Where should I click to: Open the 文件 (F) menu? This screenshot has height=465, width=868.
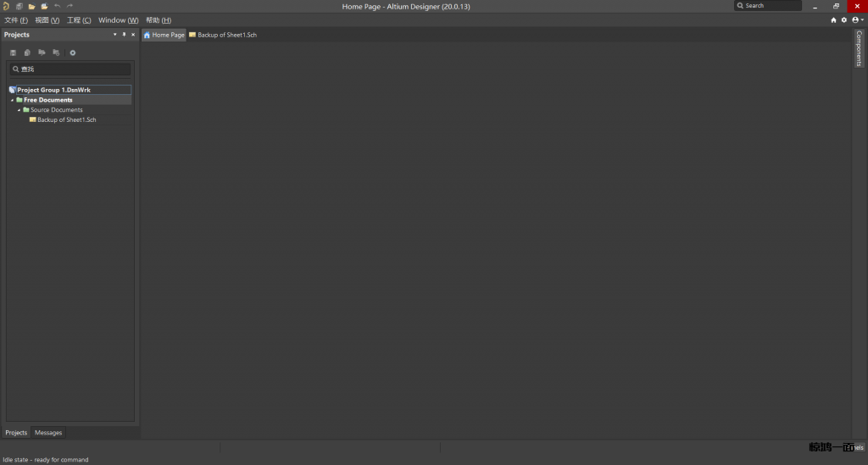point(16,19)
